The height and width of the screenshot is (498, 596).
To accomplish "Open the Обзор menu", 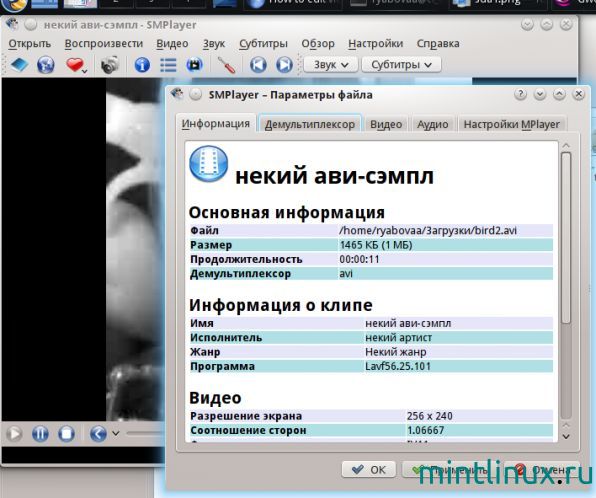I will [318, 44].
